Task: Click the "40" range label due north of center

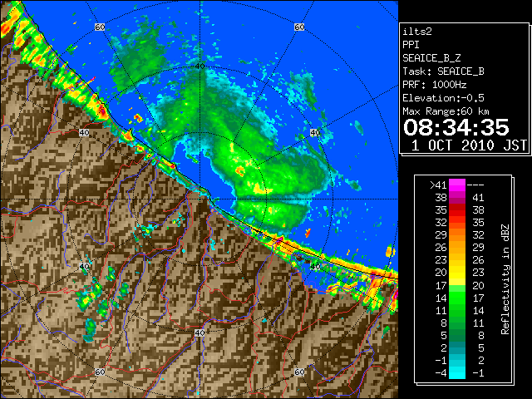Action: 200,66
